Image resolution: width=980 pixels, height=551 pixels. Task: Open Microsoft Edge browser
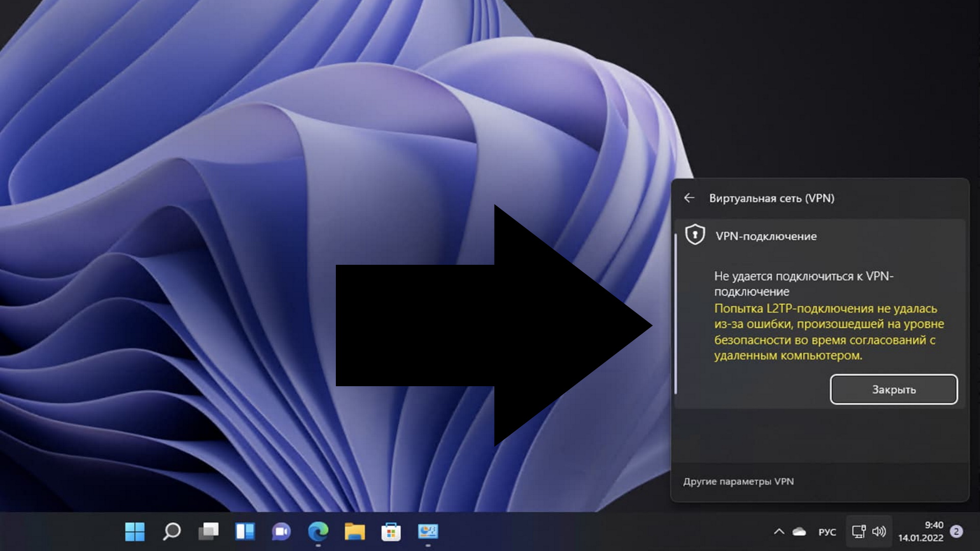coord(318,532)
